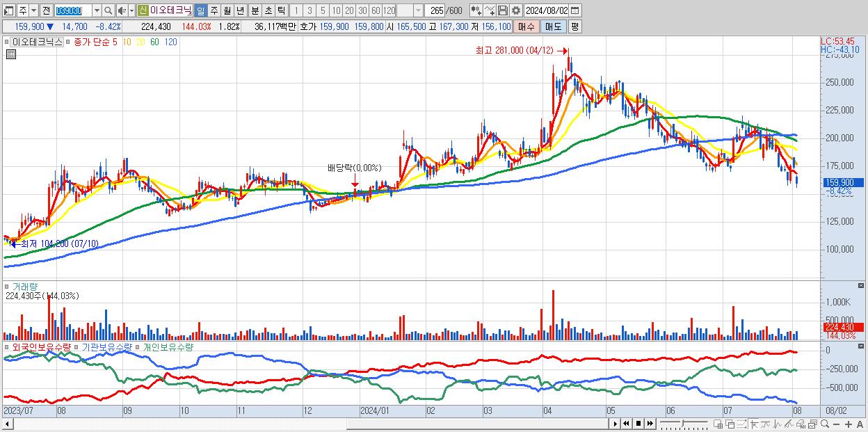Click the 매도 sell button
The image size is (868, 432).
click(x=554, y=26)
